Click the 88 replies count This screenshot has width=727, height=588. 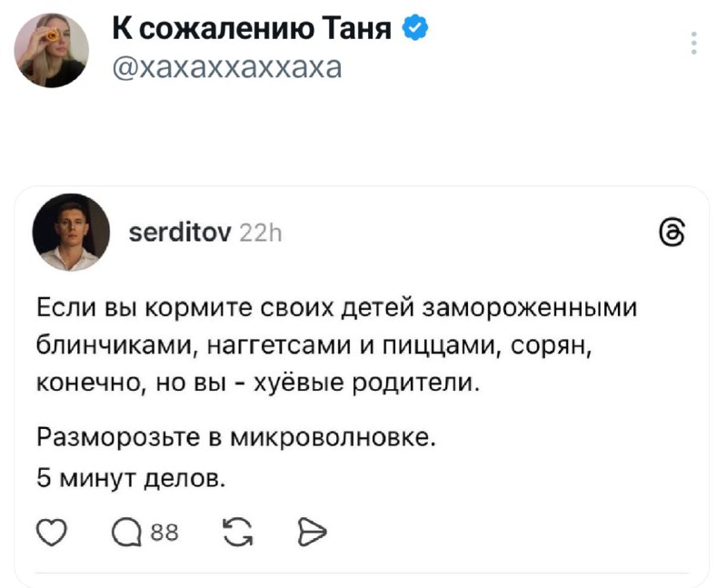tap(163, 533)
